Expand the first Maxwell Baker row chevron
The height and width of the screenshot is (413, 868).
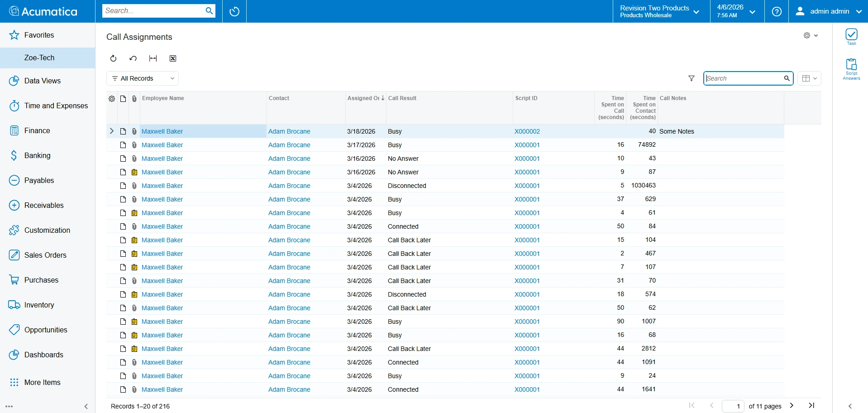coord(112,131)
